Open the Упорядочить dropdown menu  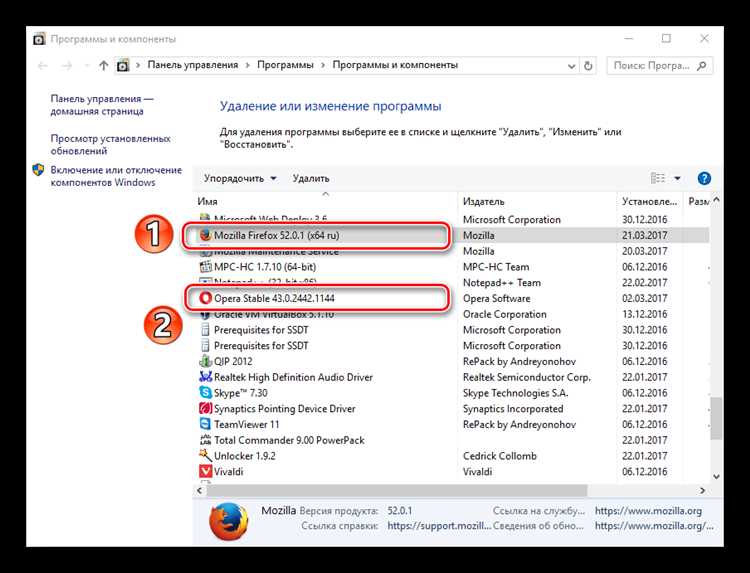point(240,178)
